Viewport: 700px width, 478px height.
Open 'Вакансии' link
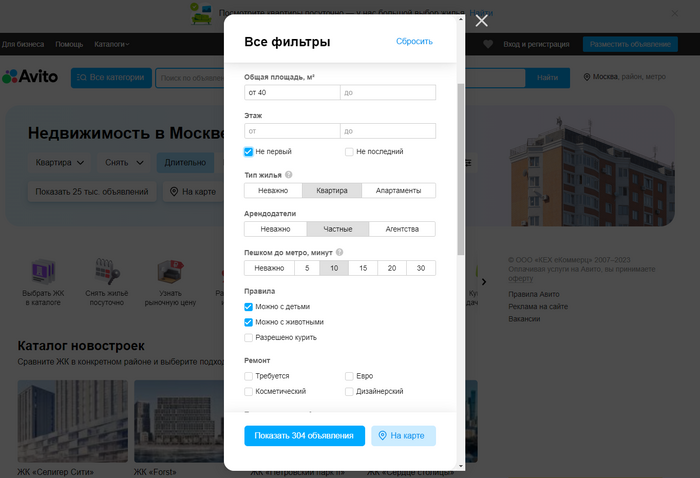pos(524,319)
